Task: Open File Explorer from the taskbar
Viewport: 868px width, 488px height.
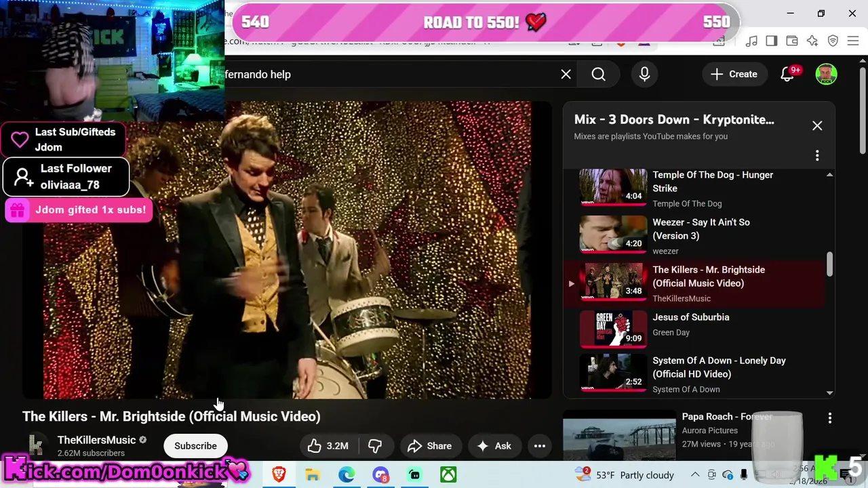Action: coord(313,475)
